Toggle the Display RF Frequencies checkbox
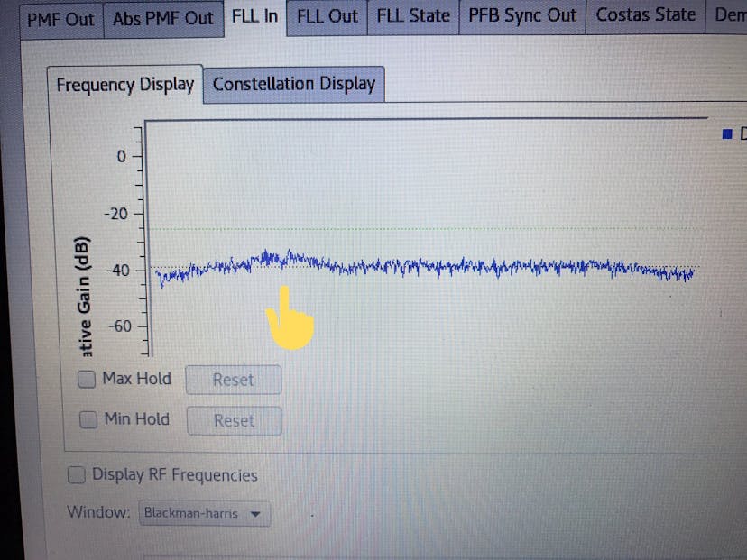 76,474
